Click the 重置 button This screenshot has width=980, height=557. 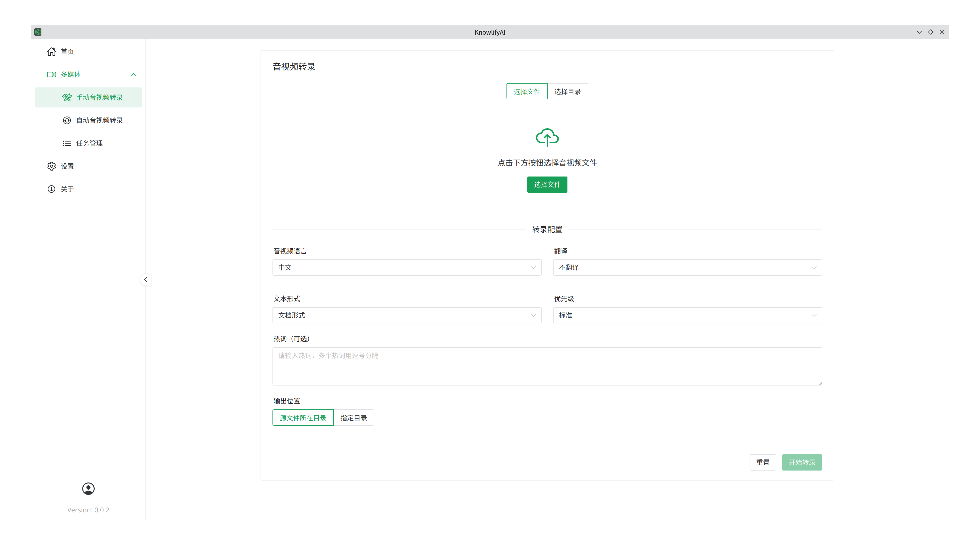click(762, 462)
